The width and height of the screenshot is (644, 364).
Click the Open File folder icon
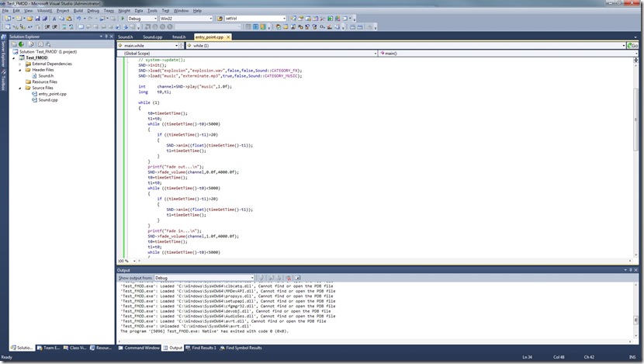(x=30, y=19)
